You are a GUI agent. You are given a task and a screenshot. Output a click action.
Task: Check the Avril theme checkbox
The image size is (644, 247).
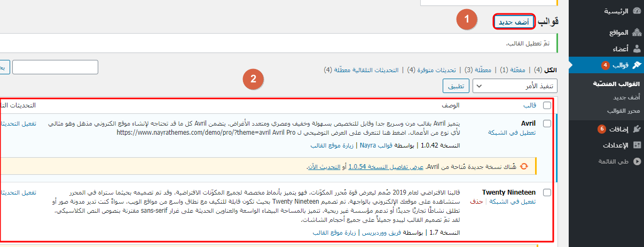pos(547,124)
